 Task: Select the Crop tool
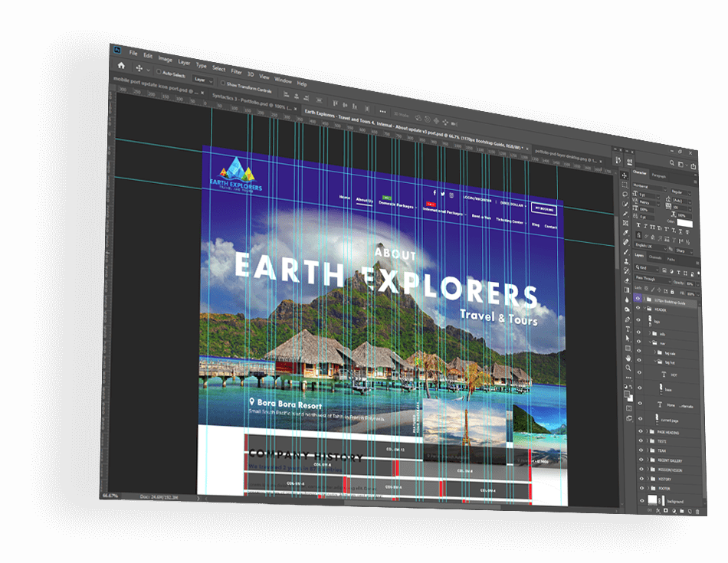(625, 214)
